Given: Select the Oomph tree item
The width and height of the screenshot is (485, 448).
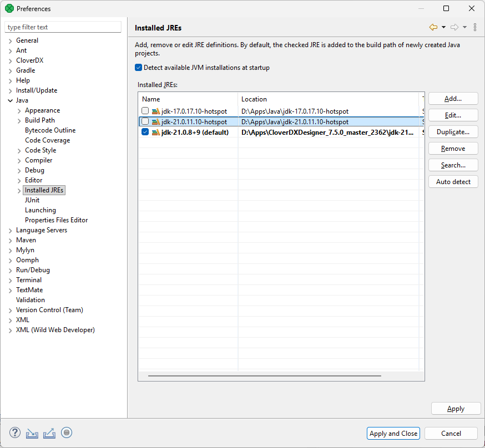Looking at the screenshot, I should [27, 260].
